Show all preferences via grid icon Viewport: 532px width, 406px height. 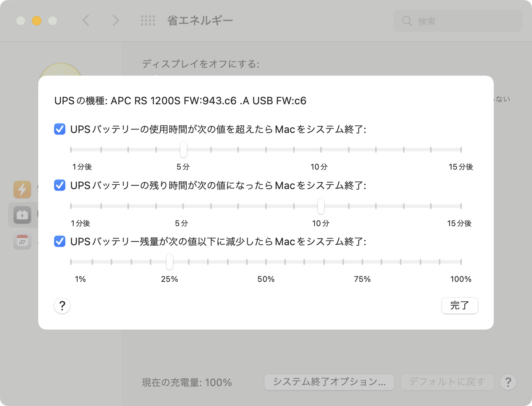tap(148, 21)
